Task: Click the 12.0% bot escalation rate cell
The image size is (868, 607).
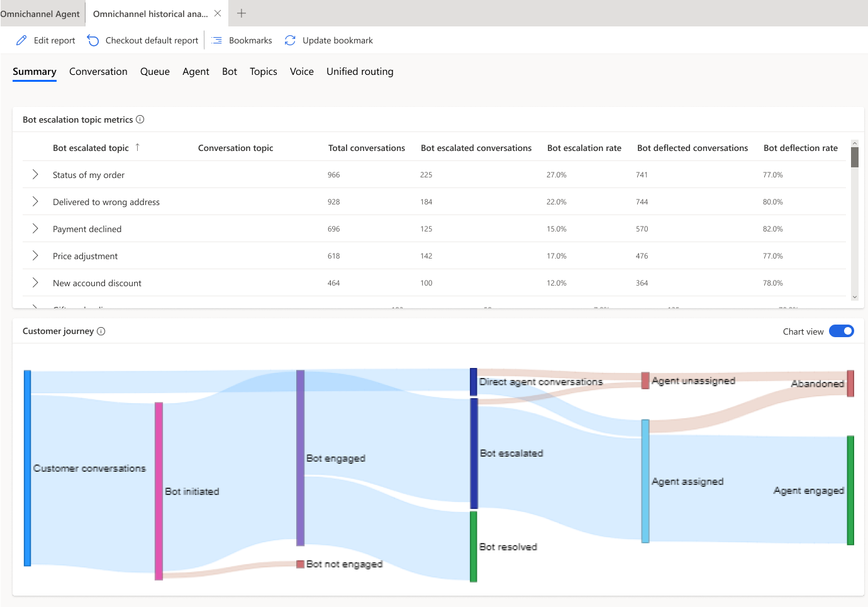Action: [x=557, y=283]
